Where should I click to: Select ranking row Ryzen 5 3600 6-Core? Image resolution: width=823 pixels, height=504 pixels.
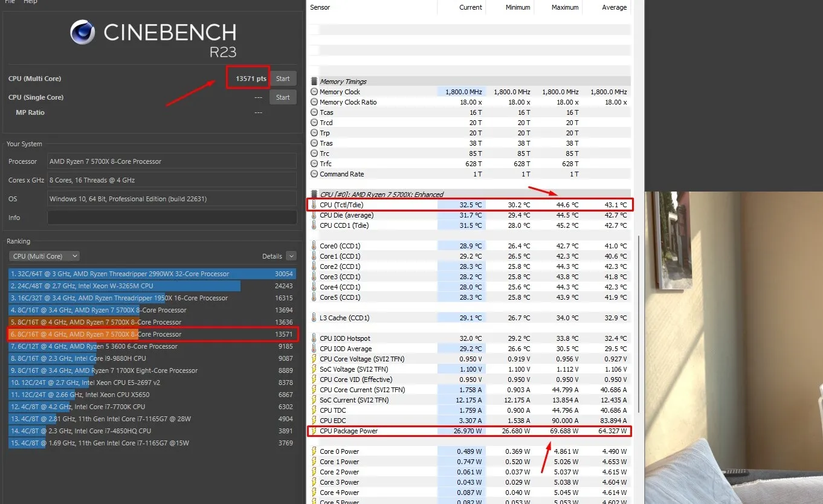click(x=152, y=346)
